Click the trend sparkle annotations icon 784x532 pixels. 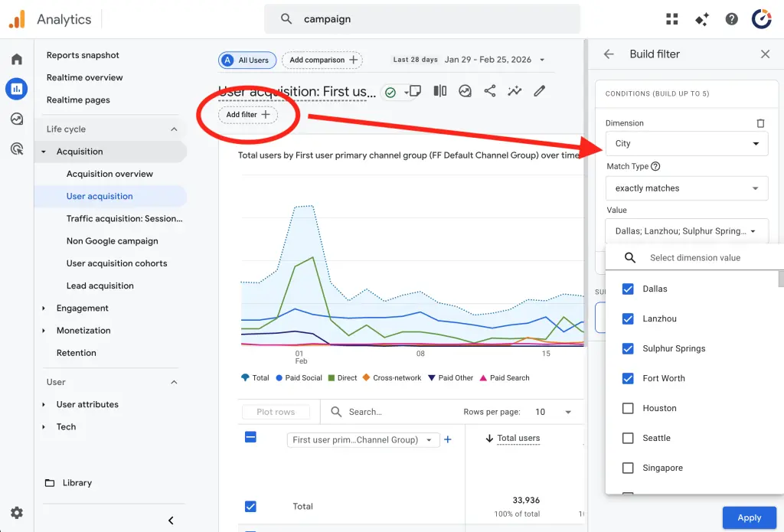coord(514,91)
